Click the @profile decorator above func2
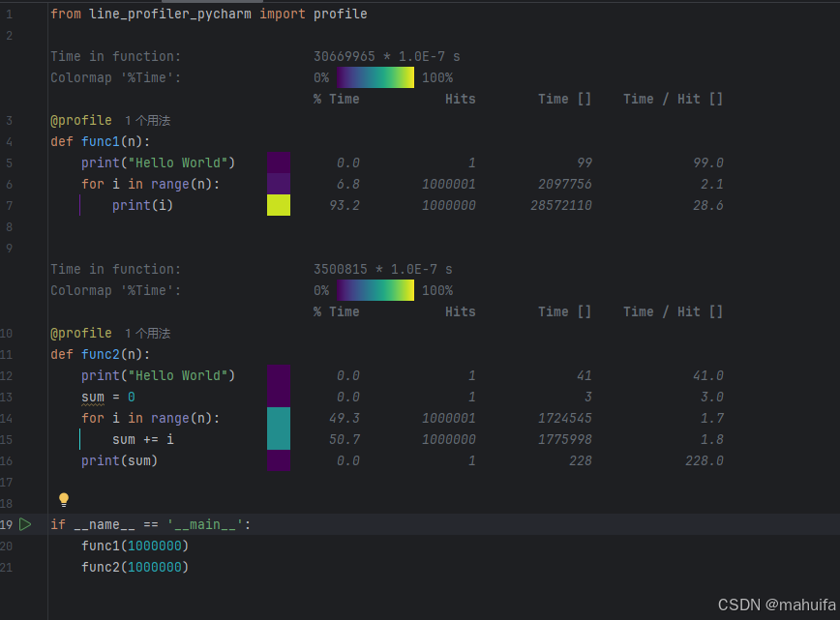Screen dimensions: 840x620 coord(81,333)
